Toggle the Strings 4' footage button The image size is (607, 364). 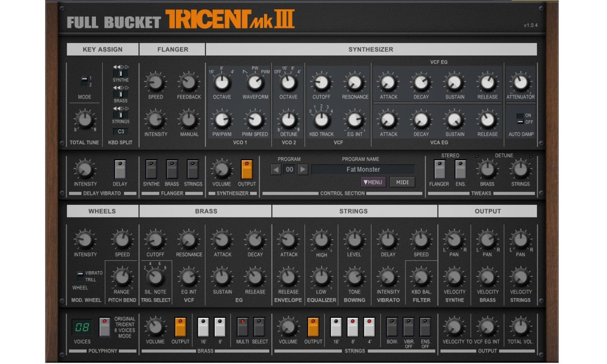[x=369, y=327]
